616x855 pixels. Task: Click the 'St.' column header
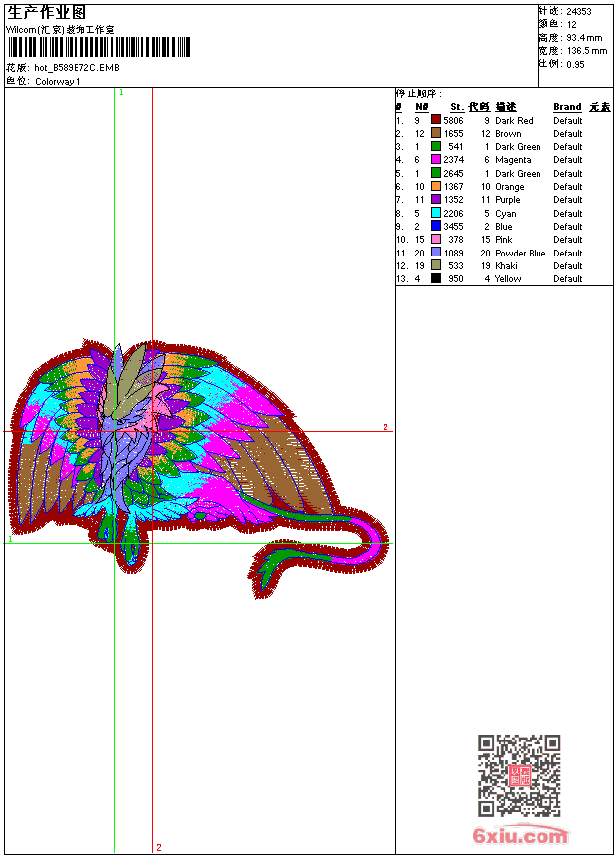click(x=456, y=107)
